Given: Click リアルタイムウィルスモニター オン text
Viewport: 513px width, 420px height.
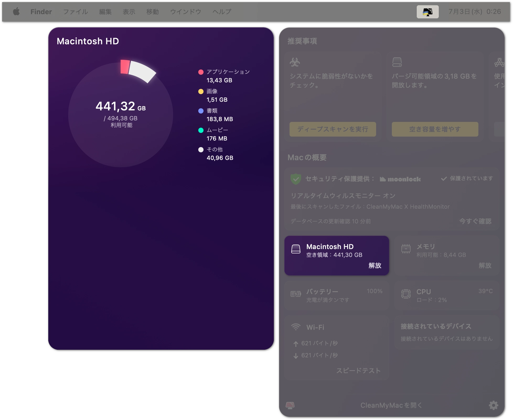Looking at the screenshot, I should tap(343, 196).
